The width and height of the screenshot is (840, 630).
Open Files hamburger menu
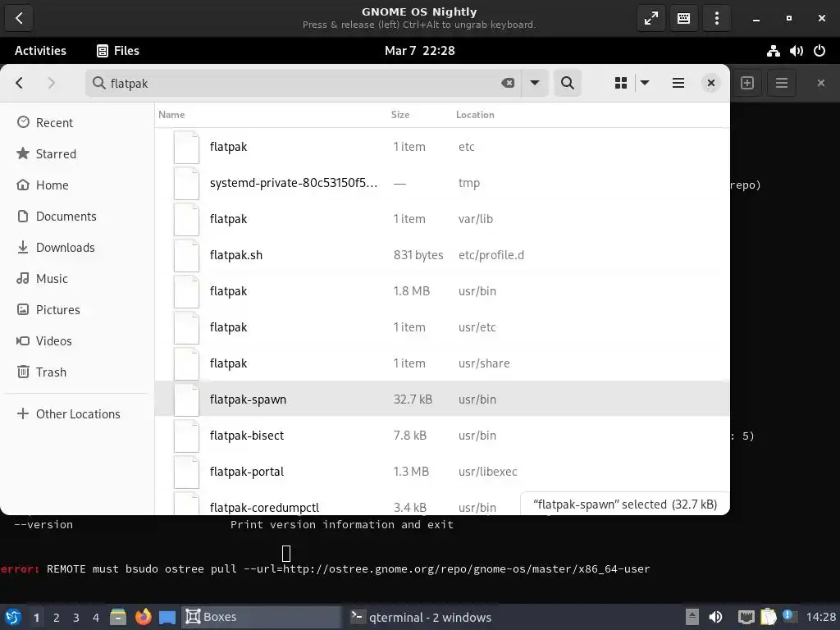(x=678, y=83)
